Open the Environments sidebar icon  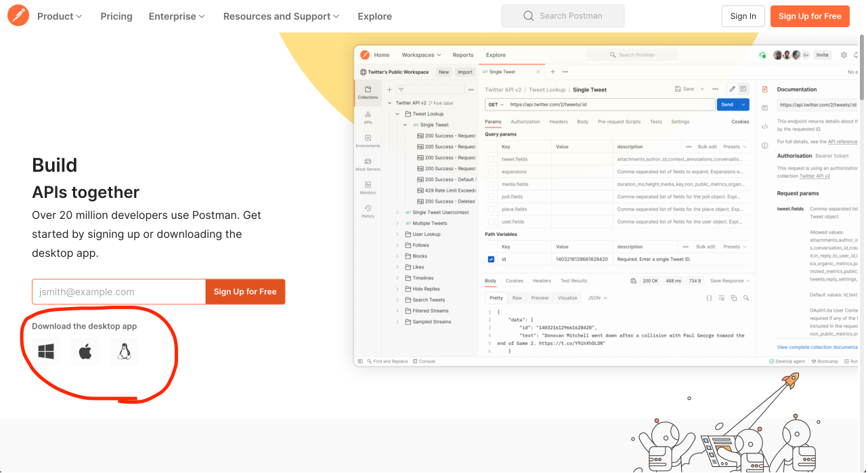tap(368, 141)
